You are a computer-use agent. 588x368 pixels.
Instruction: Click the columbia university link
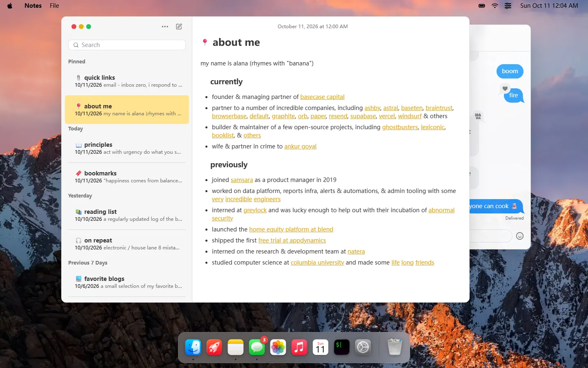(x=317, y=263)
